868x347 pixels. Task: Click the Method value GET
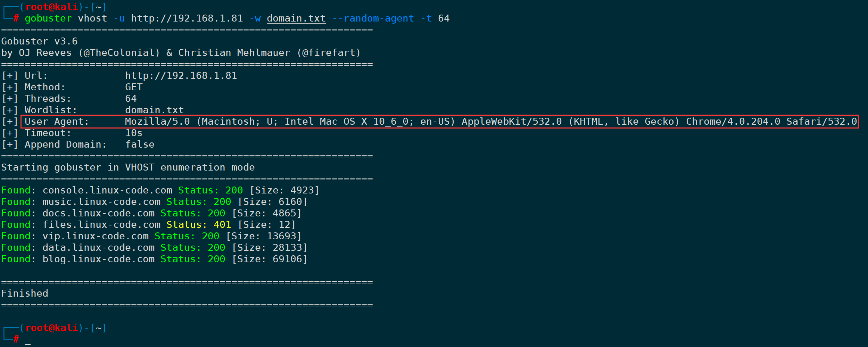[x=134, y=87]
